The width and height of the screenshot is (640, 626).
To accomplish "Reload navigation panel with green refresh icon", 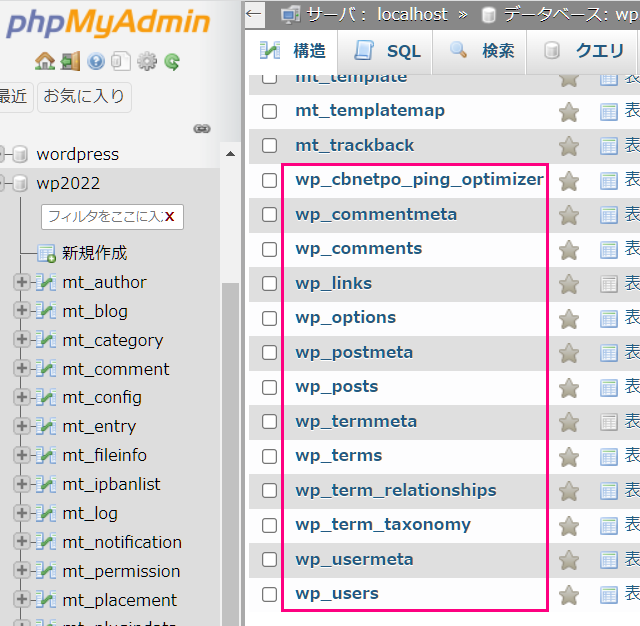I will point(172,62).
